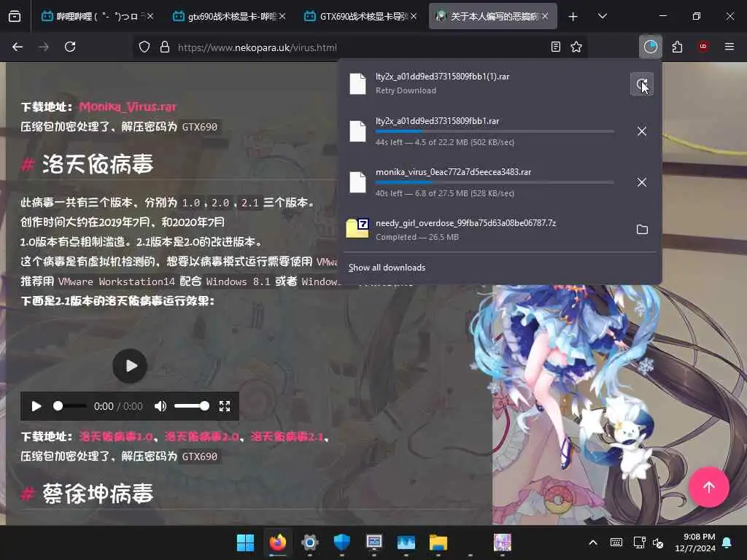This screenshot has width=747, height=560.
Task: Click the anime-thumbnail app in taskbar
Action: coord(502,542)
